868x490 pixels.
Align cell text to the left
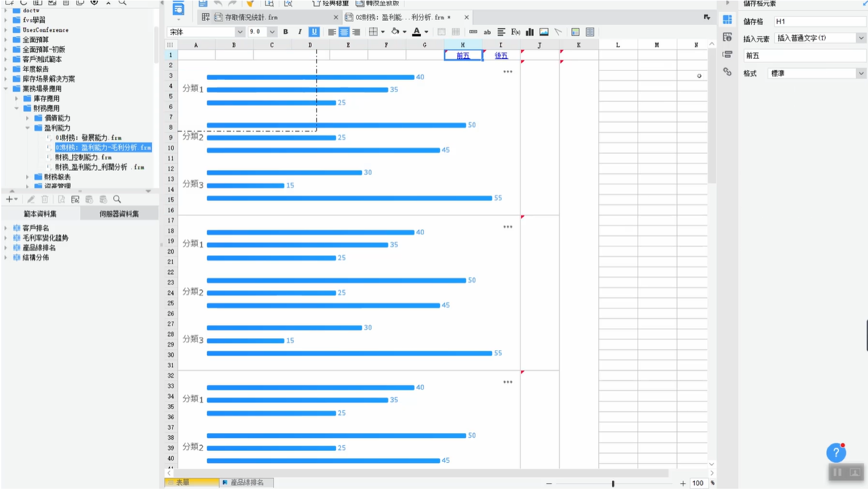coord(332,32)
